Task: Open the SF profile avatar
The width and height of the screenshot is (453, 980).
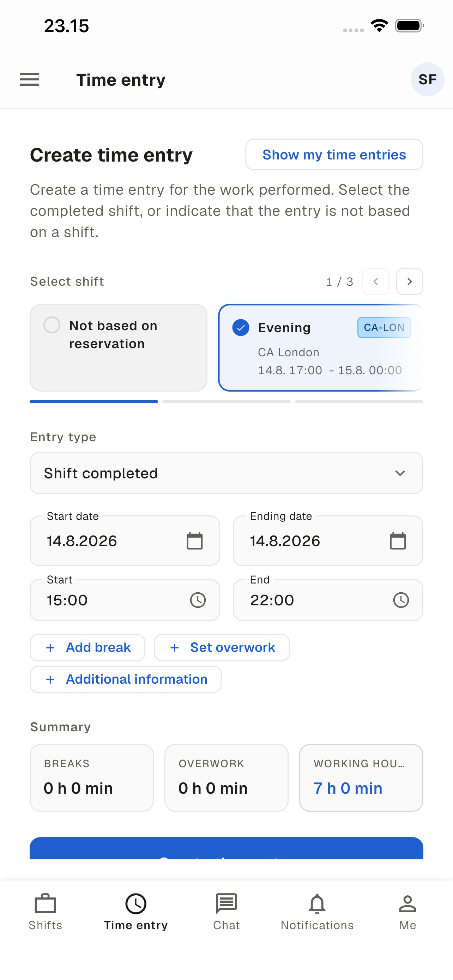Action: coord(427,79)
